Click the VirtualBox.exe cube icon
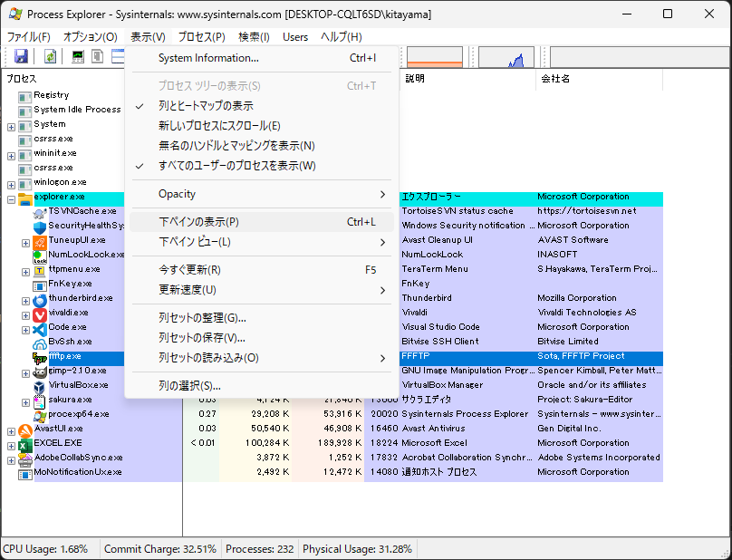This screenshot has width=732, height=560. (x=40, y=387)
